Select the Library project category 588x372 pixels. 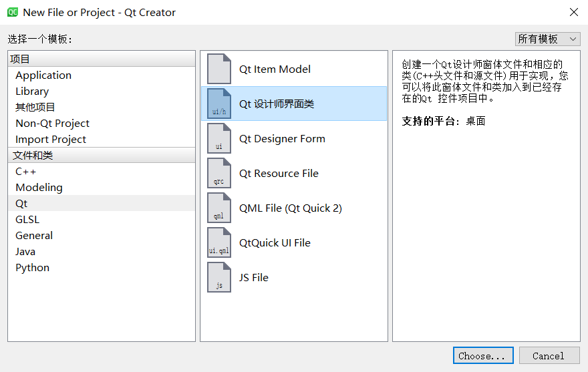[102, 91]
